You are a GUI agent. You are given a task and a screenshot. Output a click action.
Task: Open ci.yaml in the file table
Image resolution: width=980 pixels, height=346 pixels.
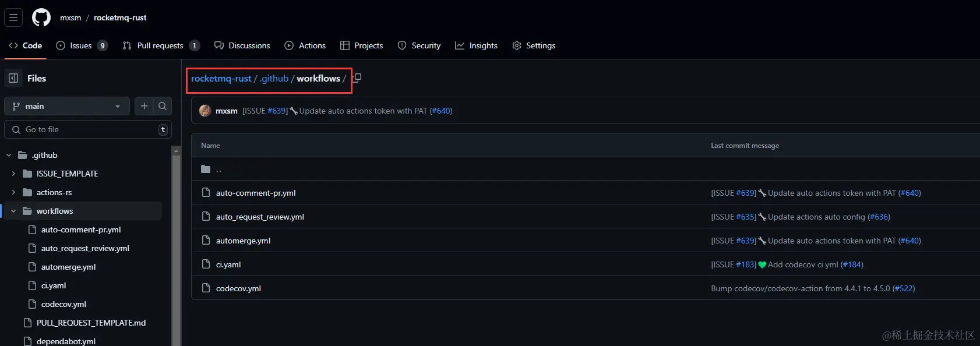click(x=228, y=264)
